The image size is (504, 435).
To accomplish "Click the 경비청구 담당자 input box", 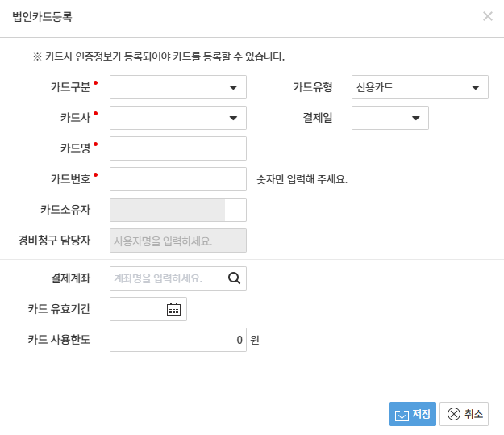I will click(x=177, y=241).
